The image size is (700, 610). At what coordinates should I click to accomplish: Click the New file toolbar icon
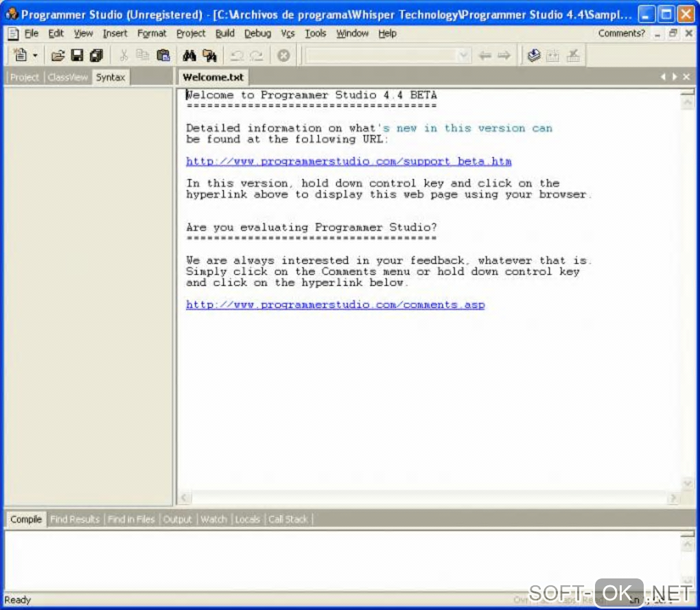pyautogui.click(x=20, y=56)
